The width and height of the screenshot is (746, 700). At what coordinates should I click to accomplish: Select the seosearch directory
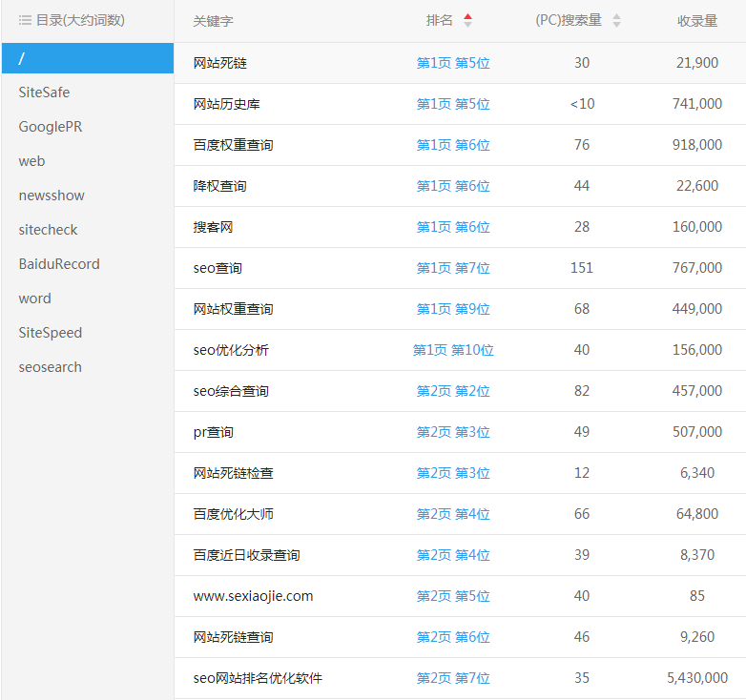51,367
